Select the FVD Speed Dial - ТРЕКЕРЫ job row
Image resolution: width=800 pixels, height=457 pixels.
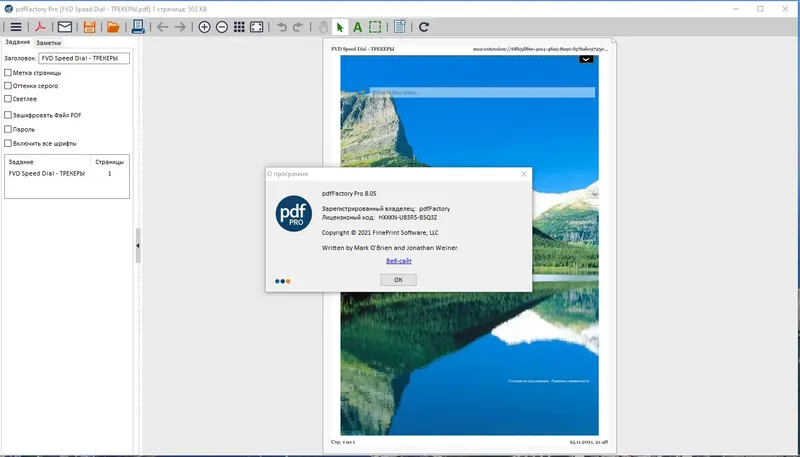pos(67,173)
